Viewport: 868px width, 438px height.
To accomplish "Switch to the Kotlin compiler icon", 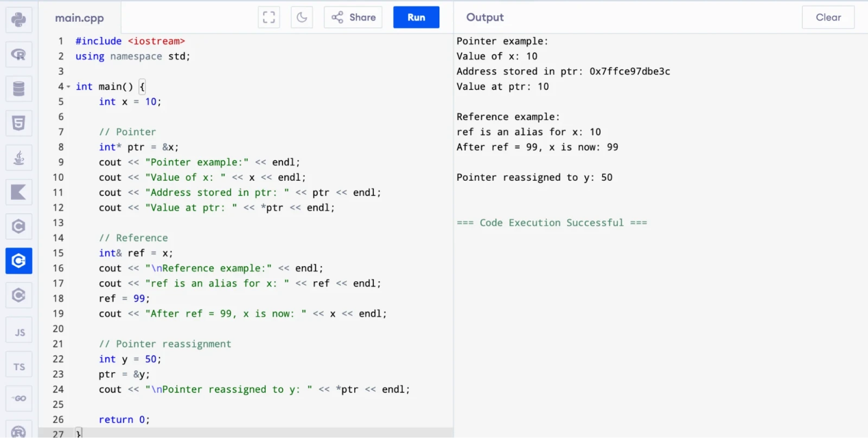I will (19, 192).
